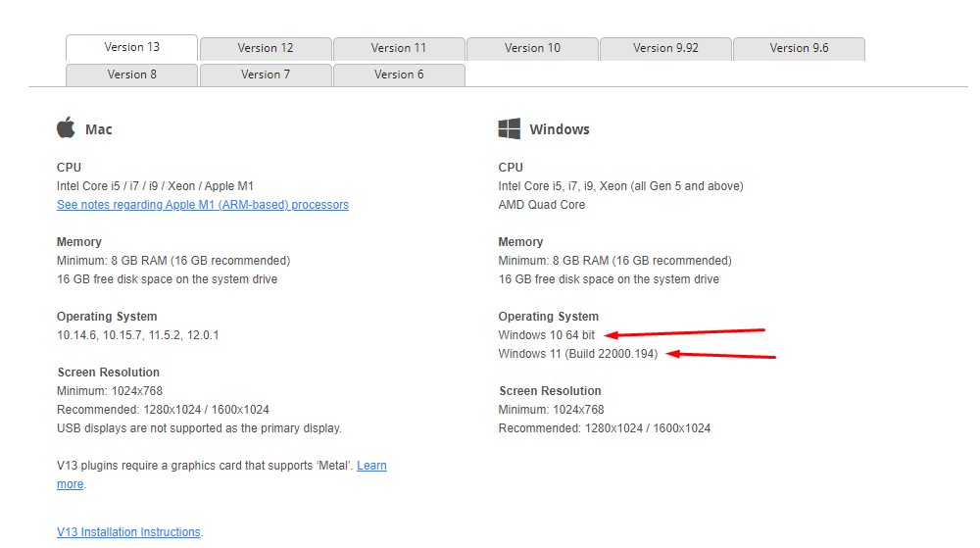Open the Apple M1 processors notes link
Viewport: 980px width, 548px height.
(203, 205)
